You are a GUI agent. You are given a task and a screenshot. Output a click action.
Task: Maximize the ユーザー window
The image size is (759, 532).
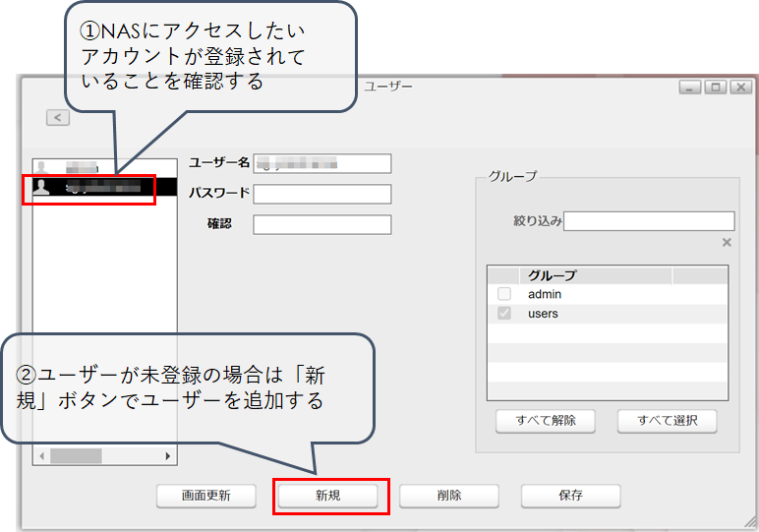click(715, 88)
